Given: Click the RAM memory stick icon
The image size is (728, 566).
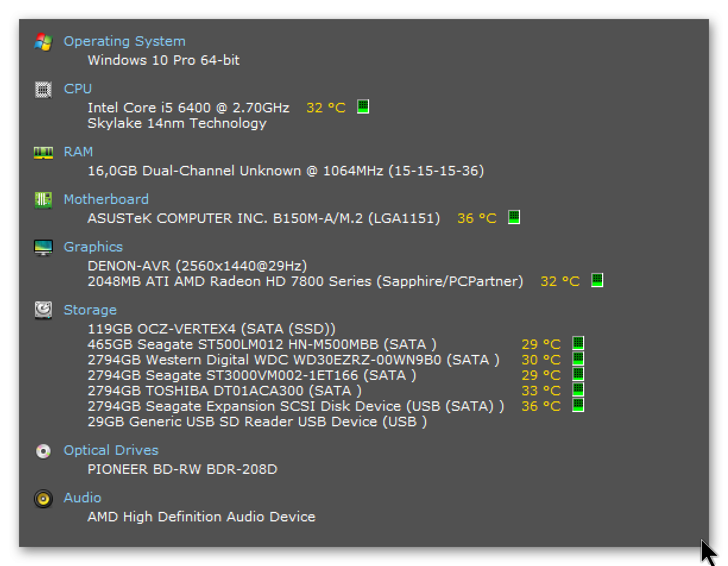Looking at the screenshot, I should [43, 152].
